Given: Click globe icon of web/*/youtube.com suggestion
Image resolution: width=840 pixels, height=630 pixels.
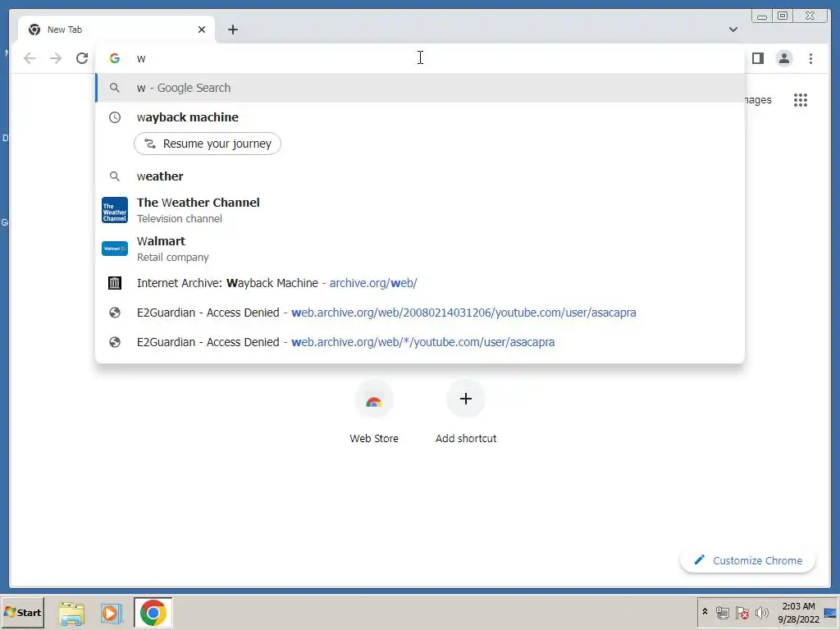Looking at the screenshot, I should click(115, 342).
